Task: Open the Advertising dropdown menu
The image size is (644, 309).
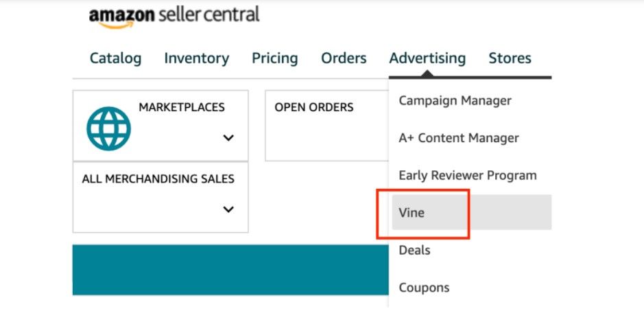Action: pos(427,58)
